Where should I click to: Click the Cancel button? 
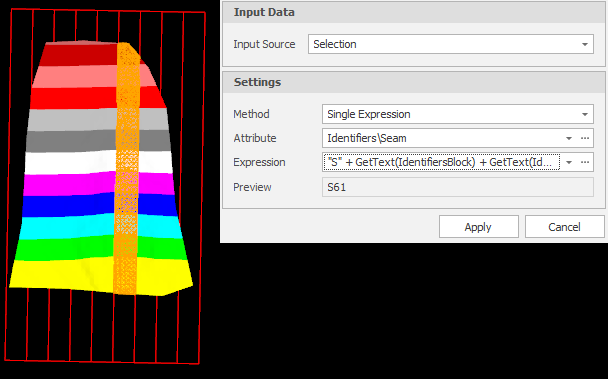(x=564, y=227)
